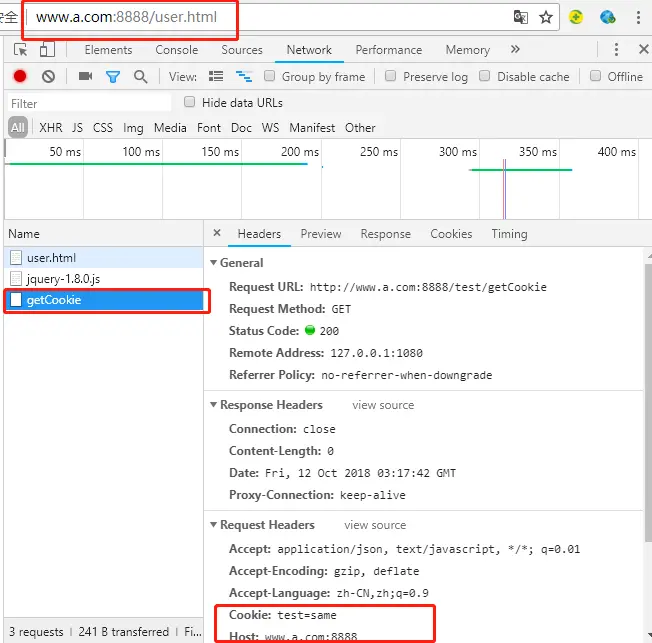Open the Memory tab
The image size is (652, 643).
(x=468, y=50)
